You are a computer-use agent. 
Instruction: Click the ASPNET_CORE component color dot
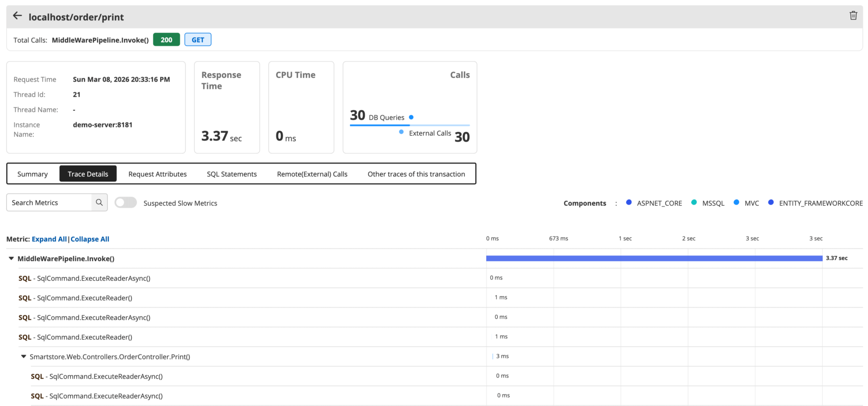pyautogui.click(x=629, y=202)
